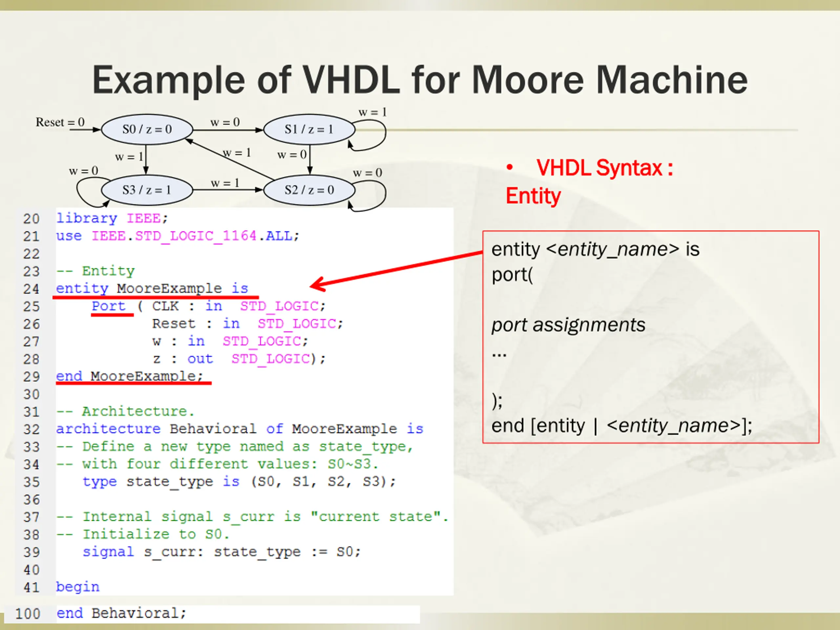Click comment 'Define a new type named as state_type,'
840x630 pixels.
pyautogui.click(x=248, y=447)
